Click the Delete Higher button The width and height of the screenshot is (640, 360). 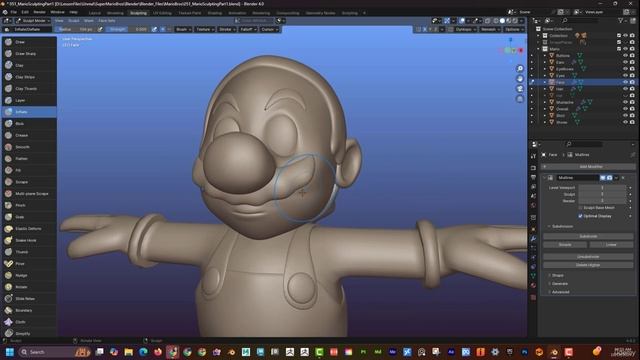pyautogui.click(x=588, y=265)
